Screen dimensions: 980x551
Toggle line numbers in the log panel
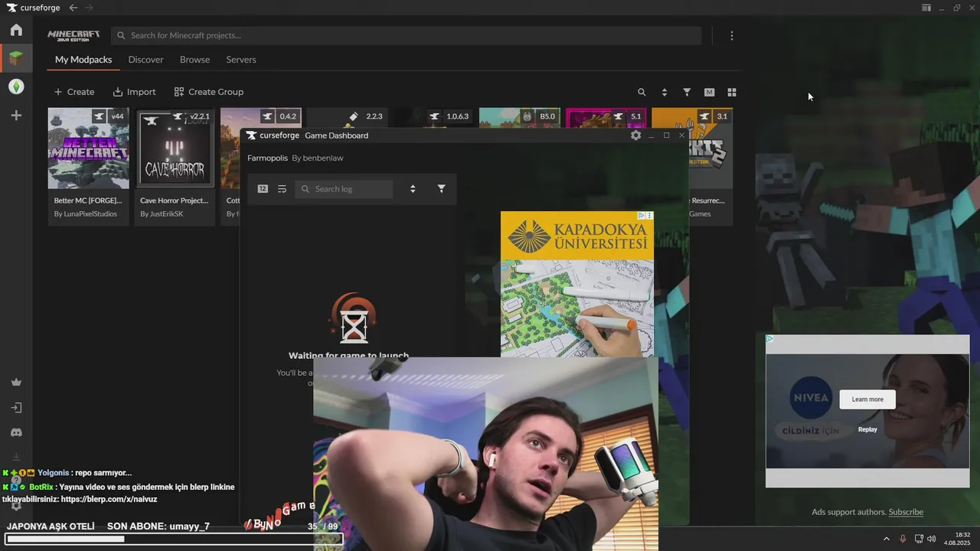(263, 189)
